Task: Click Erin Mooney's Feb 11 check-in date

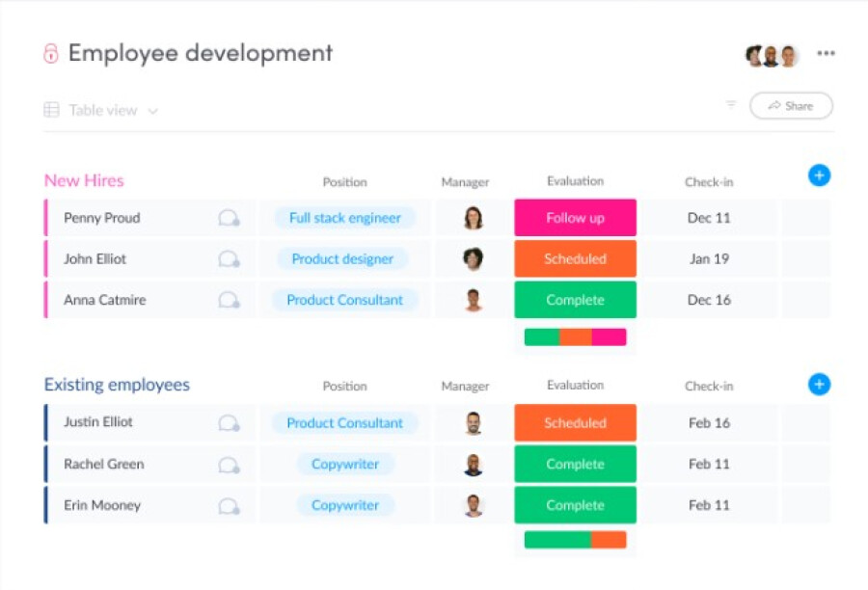Action: [709, 505]
